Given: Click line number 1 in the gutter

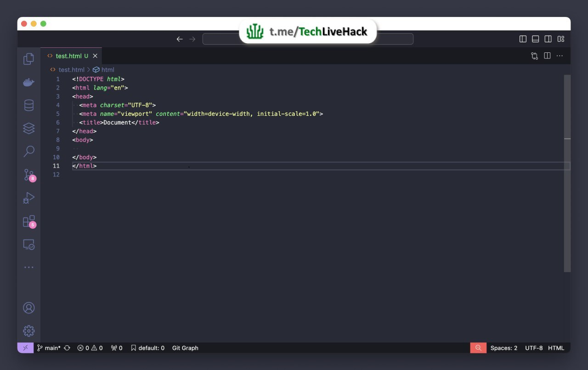Looking at the screenshot, I should tap(58, 79).
